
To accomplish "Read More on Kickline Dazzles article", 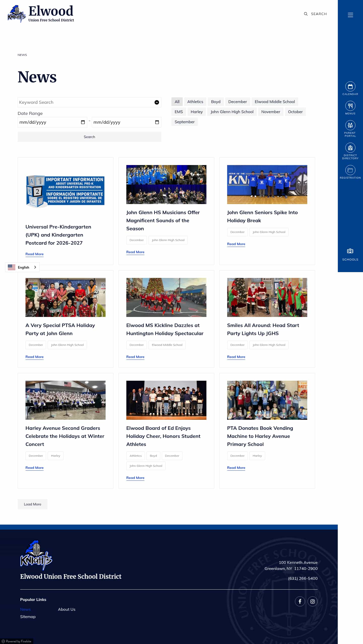I will [x=135, y=357].
